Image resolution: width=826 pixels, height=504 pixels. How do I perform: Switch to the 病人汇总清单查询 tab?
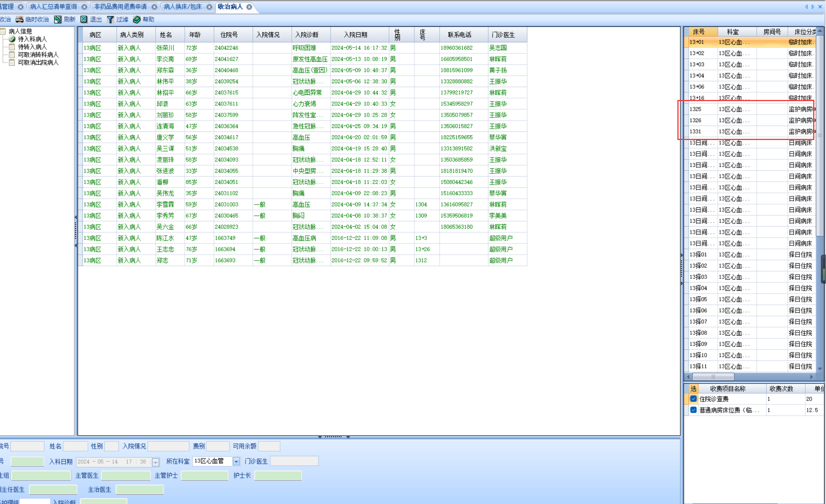(x=53, y=7)
